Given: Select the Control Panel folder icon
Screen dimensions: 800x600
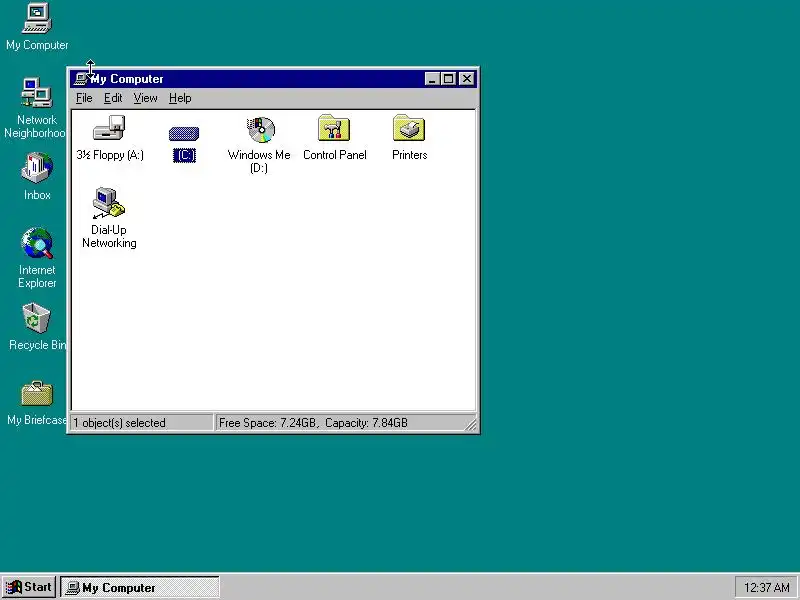Looking at the screenshot, I should point(334,128).
